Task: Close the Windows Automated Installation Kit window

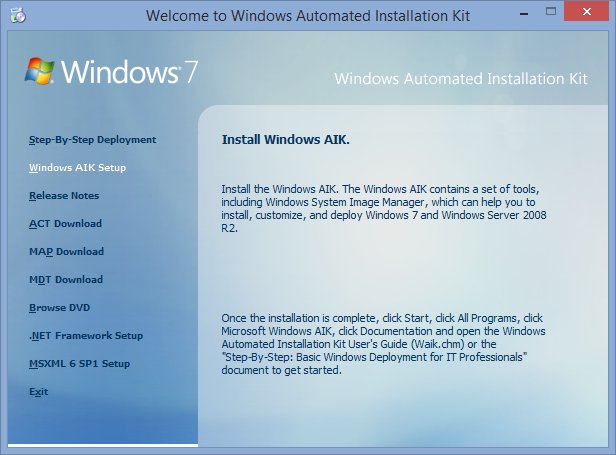Action: click(587, 11)
